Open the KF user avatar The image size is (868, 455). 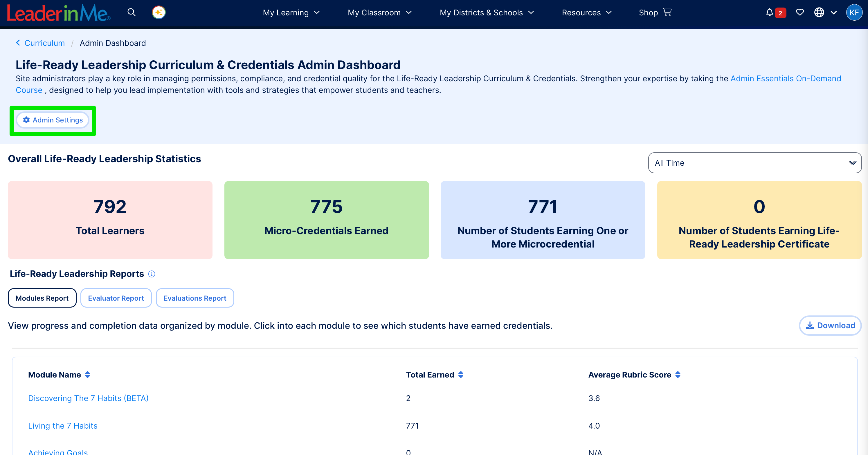tap(854, 12)
